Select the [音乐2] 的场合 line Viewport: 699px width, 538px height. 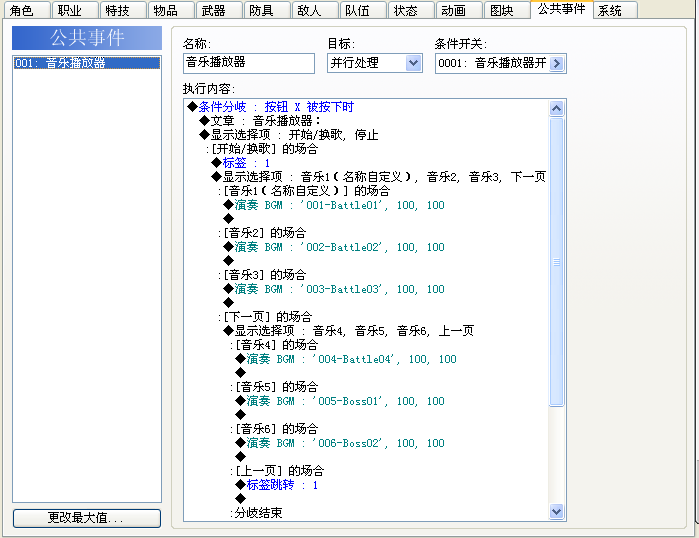[x=262, y=233]
